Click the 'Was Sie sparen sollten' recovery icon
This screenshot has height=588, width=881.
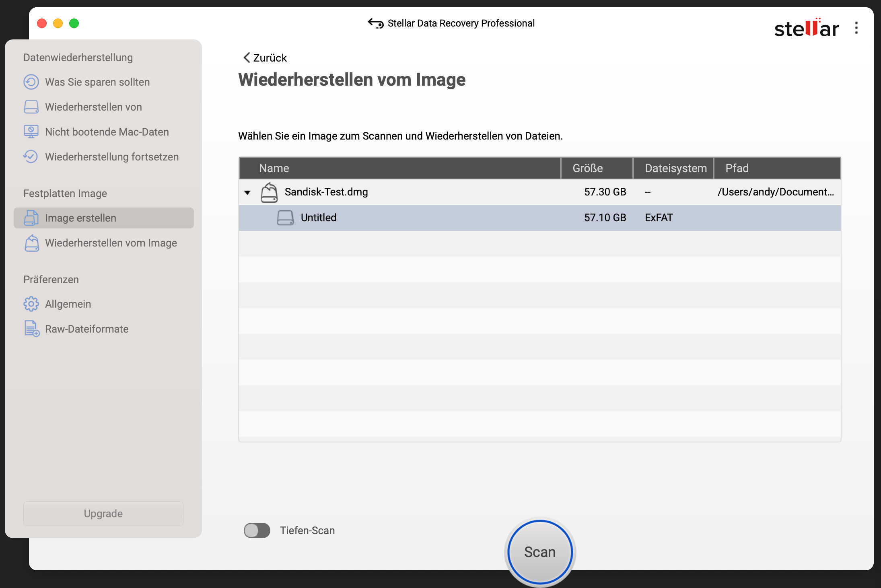coord(31,82)
